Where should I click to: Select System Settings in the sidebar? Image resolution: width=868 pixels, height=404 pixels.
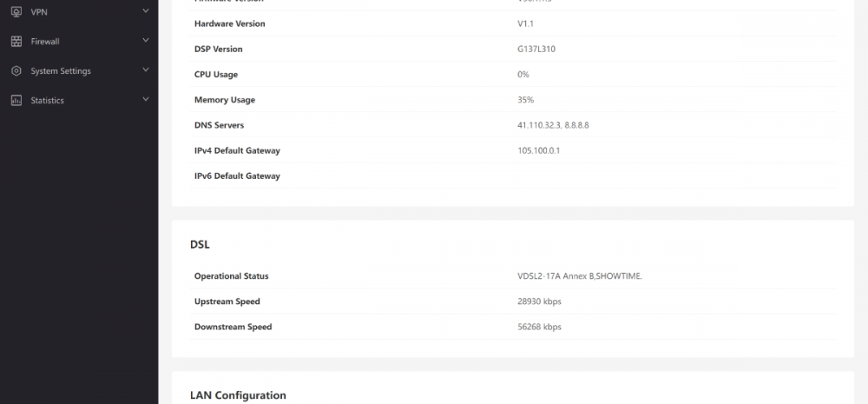61,70
